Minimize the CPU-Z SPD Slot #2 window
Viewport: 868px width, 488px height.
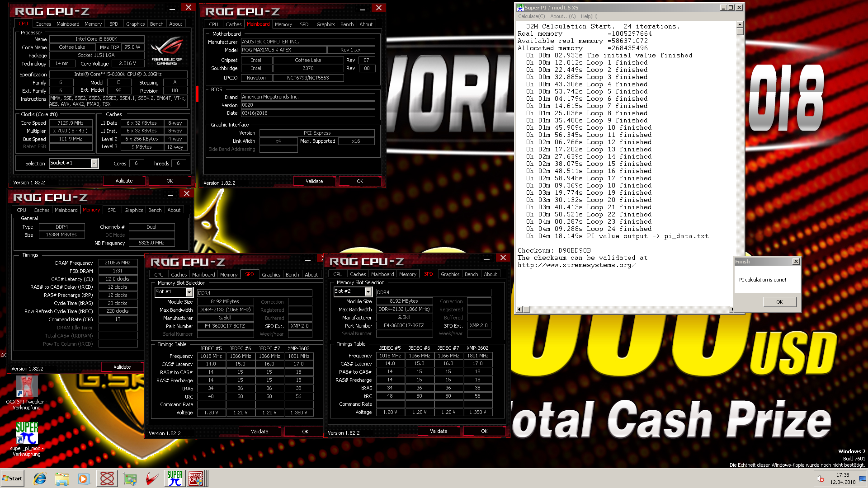click(x=487, y=259)
